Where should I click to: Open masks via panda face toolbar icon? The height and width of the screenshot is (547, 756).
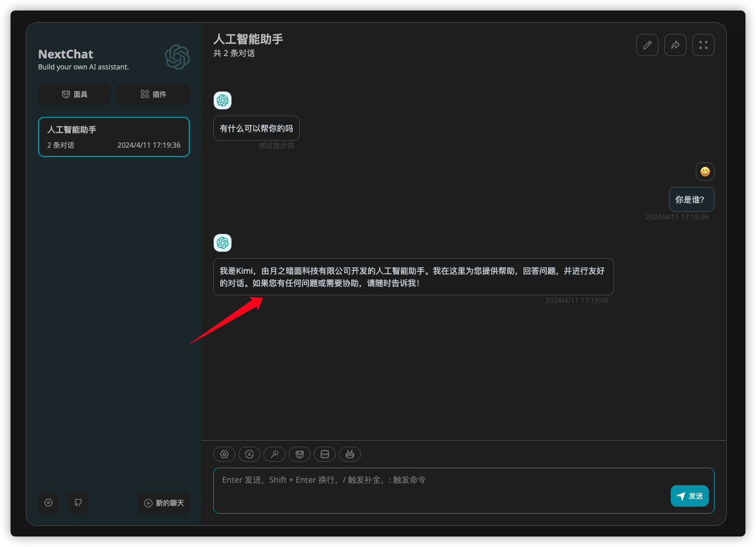300,454
